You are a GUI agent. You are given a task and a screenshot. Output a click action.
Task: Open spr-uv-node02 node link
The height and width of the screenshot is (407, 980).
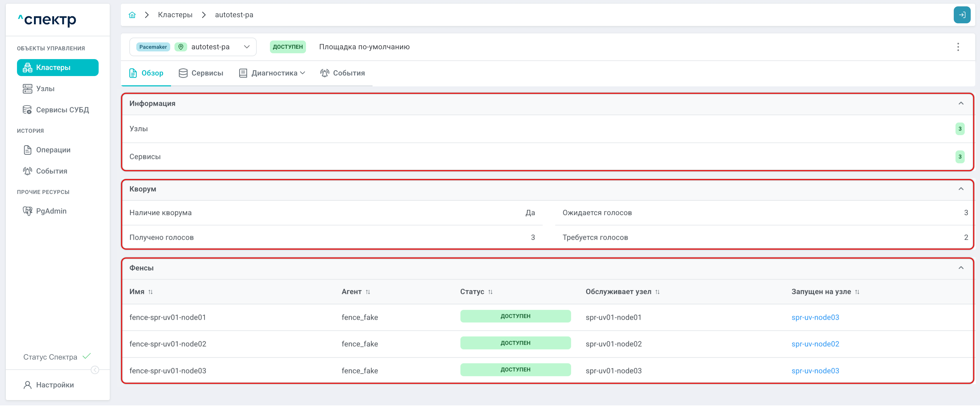click(815, 344)
